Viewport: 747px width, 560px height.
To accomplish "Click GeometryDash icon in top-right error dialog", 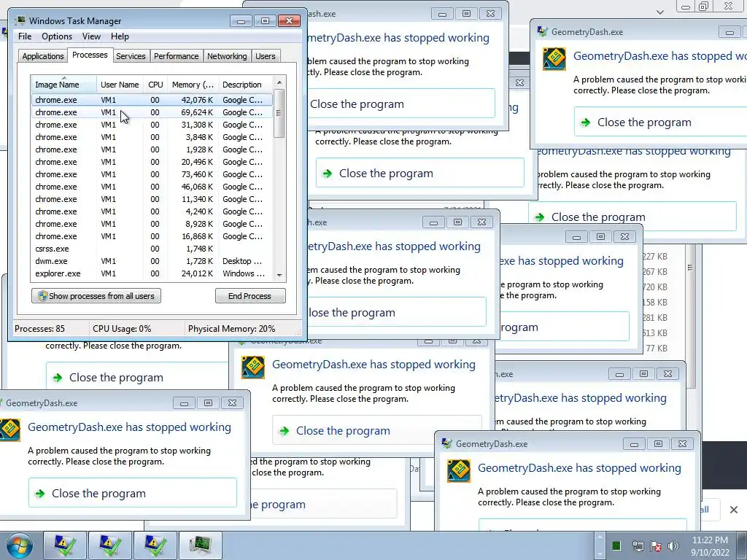I will 554,59.
